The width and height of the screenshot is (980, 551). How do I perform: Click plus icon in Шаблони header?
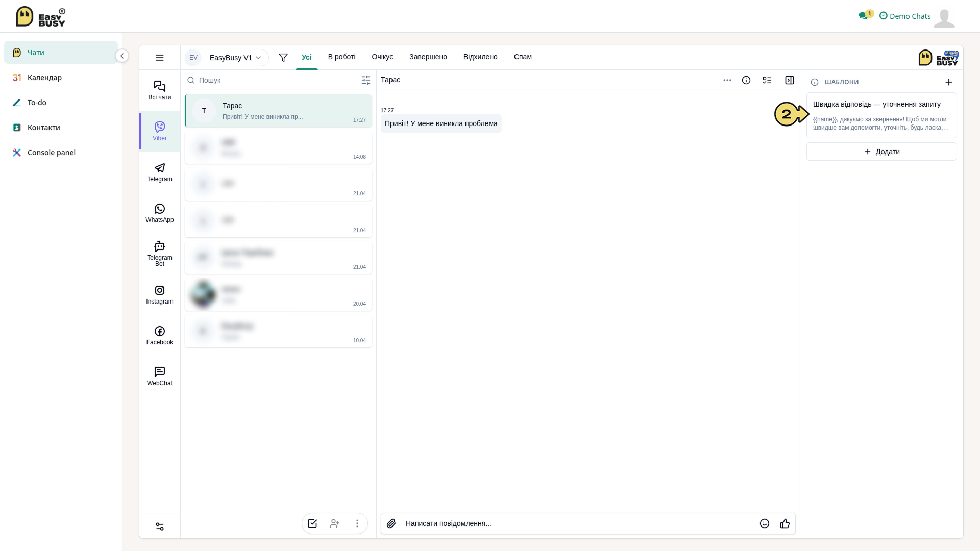(x=949, y=82)
